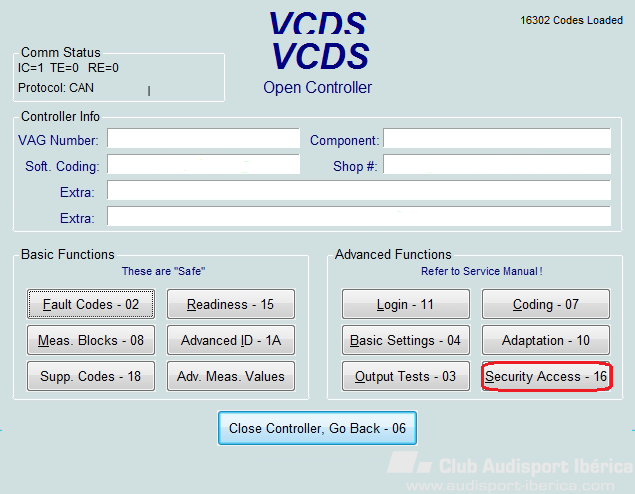Focus the Component field
Screen dimensions: 635x494
pos(497,138)
